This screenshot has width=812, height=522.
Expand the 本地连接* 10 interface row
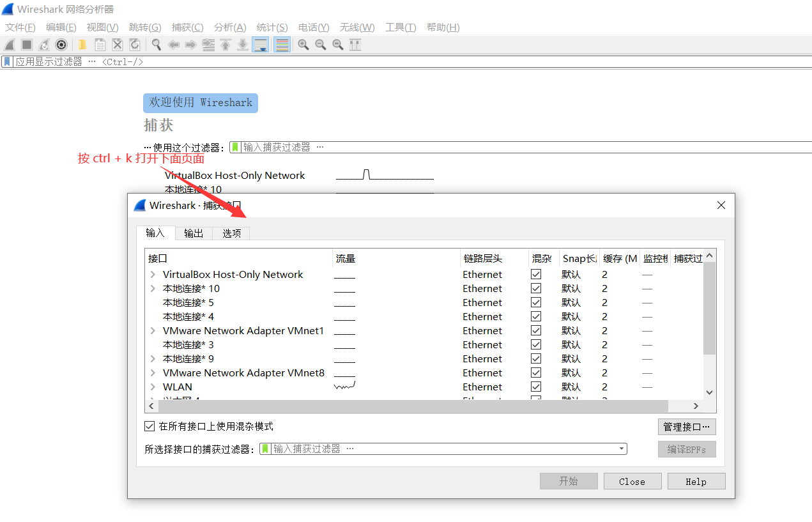[x=153, y=288]
